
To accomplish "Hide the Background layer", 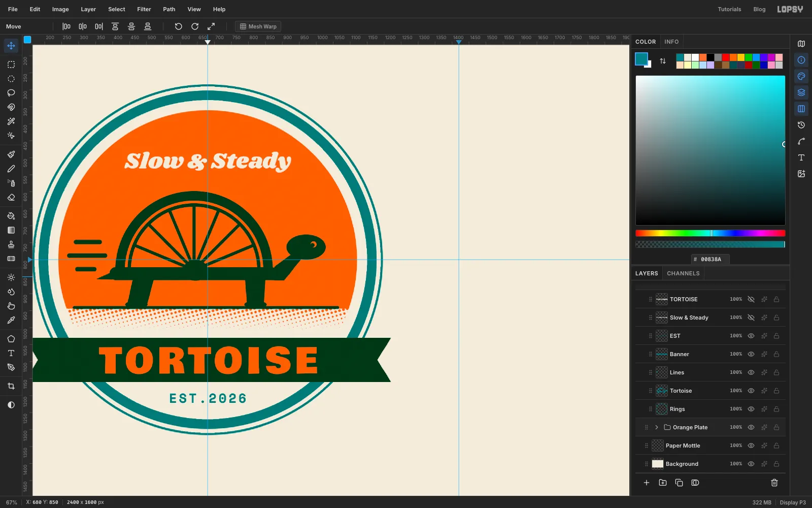I will pos(751,464).
